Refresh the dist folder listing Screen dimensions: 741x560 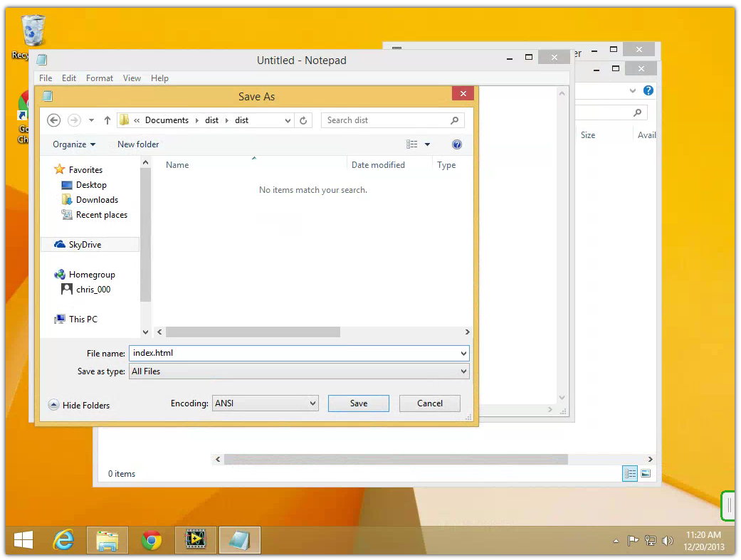tap(303, 120)
